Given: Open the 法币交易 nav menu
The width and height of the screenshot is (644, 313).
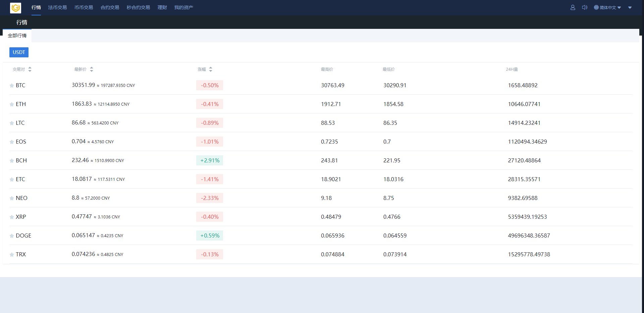Looking at the screenshot, I should click(57, 7).
